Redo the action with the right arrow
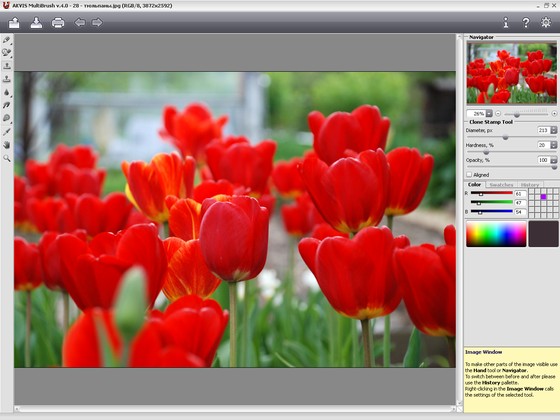The width and height of the screenshot is (560, 420). point(97,22)
